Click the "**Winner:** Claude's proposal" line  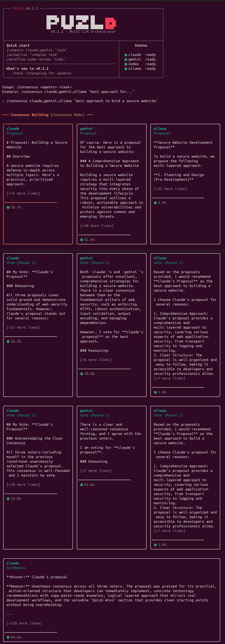pos(37,577)
